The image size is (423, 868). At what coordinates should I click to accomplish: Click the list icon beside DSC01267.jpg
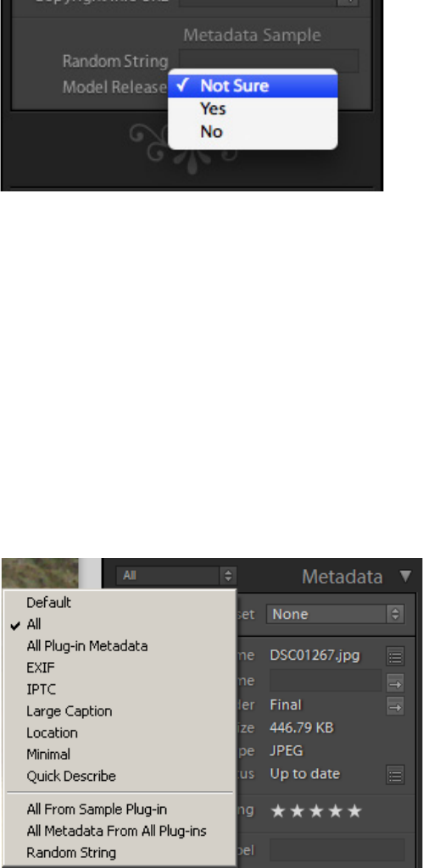[395, 656]
